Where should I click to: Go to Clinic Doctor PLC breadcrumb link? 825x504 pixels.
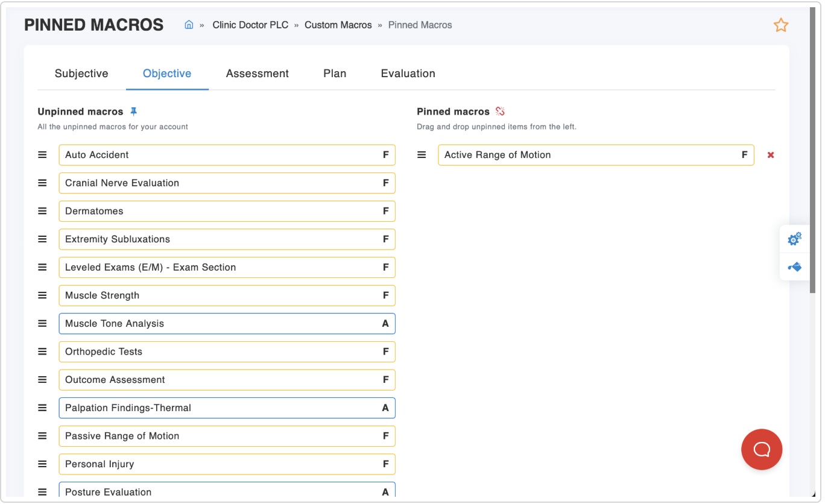click(250, 25)
